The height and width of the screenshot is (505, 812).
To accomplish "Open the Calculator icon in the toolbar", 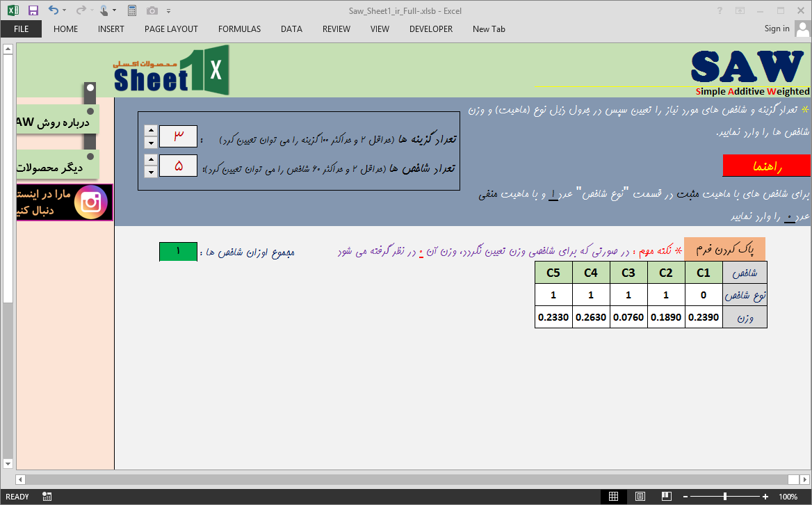I will coord(131,10).
